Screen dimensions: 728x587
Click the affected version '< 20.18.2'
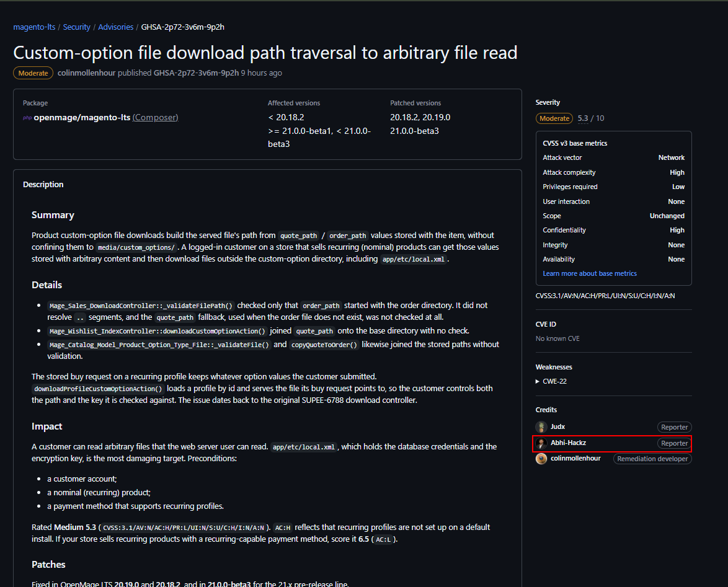click(x=286, y=117)
